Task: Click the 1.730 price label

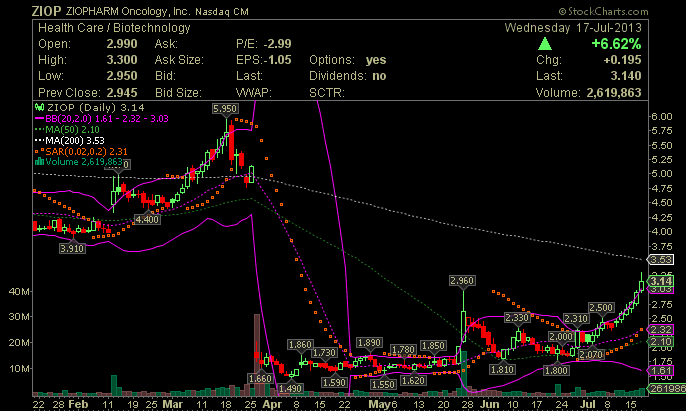Action: tap(325, 353)
